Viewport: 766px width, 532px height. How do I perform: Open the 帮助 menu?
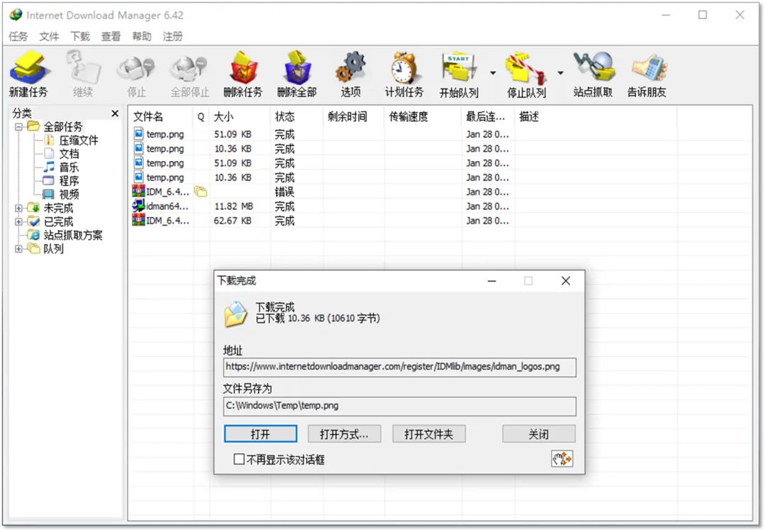pyautogui.click(x=142, y=37)
